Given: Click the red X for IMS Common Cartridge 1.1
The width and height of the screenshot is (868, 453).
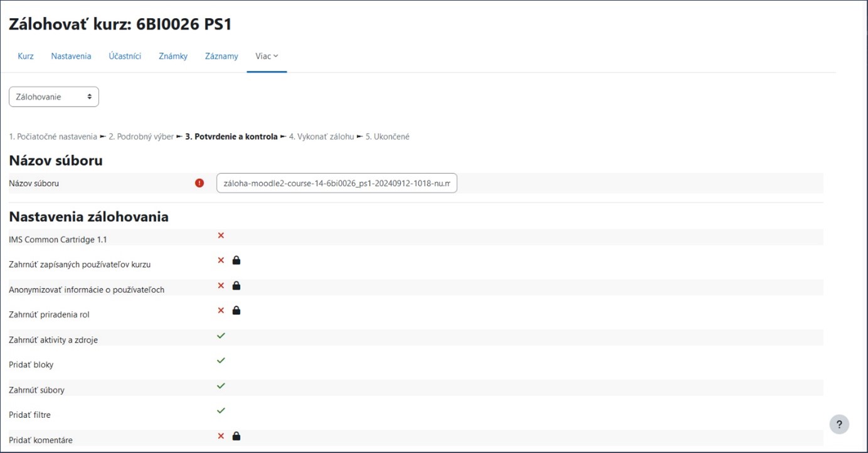Looking at the screenshot, I should point(221,235).
